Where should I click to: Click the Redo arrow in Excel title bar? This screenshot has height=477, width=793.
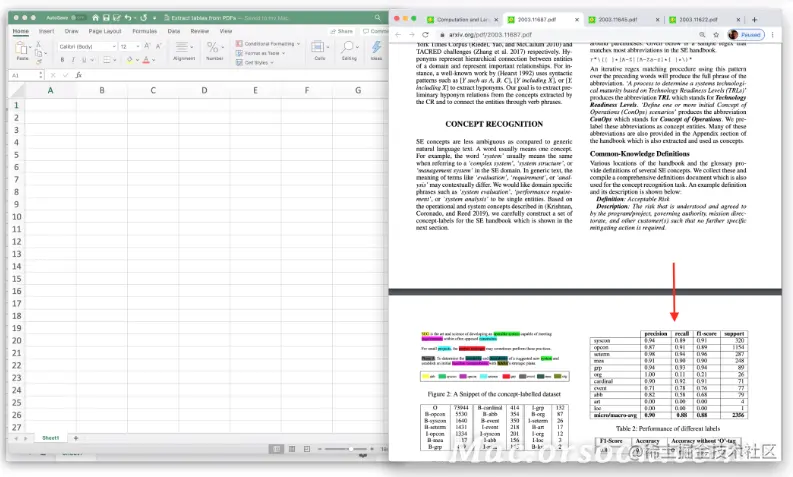click(144, 18)
